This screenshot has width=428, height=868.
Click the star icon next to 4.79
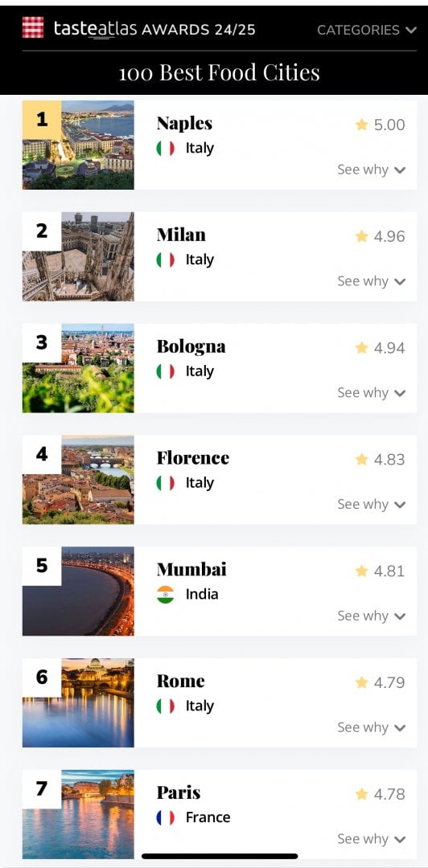361,682
